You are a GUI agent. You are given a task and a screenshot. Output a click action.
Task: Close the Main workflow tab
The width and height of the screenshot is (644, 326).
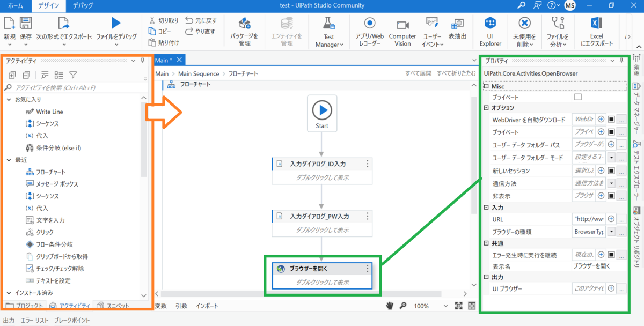[x=179, y=60]
